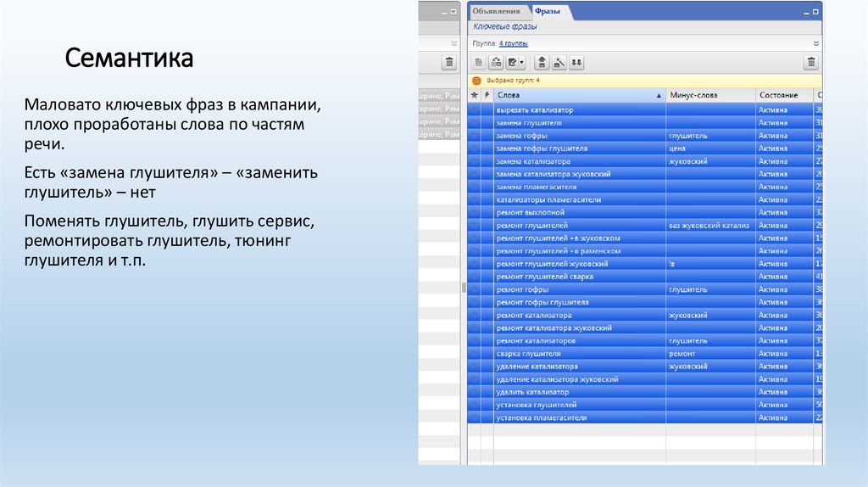
Task: Expand the double-chevron in the left panel
Action: (454, 43)
